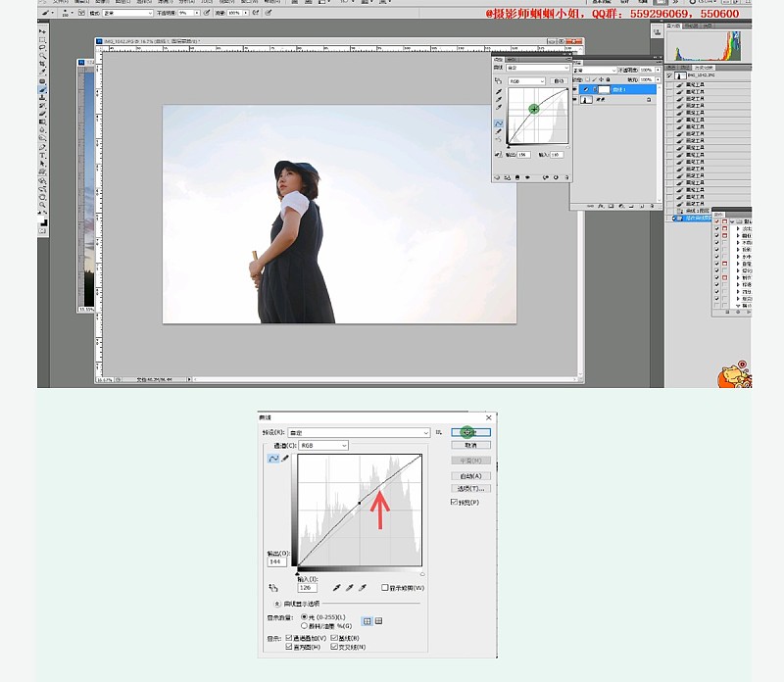Click the Auto button in Curves dialog
The width and height of the screenshot is (784, 682).
[470, 476]
